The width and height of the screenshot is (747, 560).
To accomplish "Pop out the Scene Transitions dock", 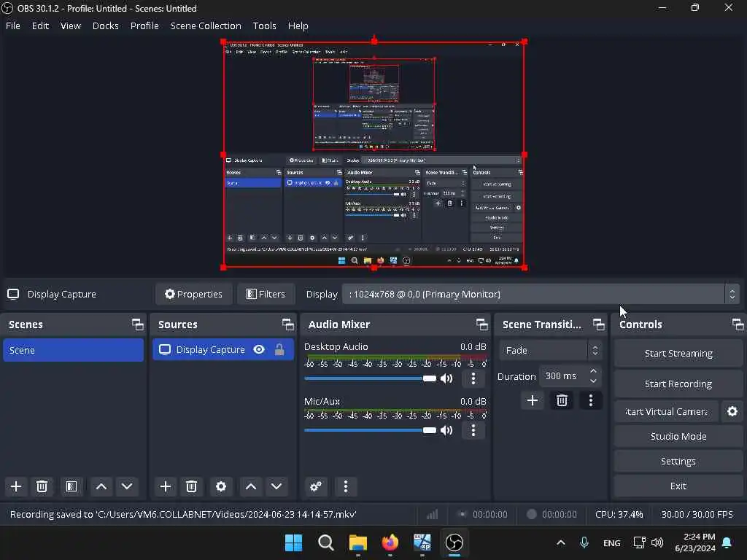I will [599, 324].
